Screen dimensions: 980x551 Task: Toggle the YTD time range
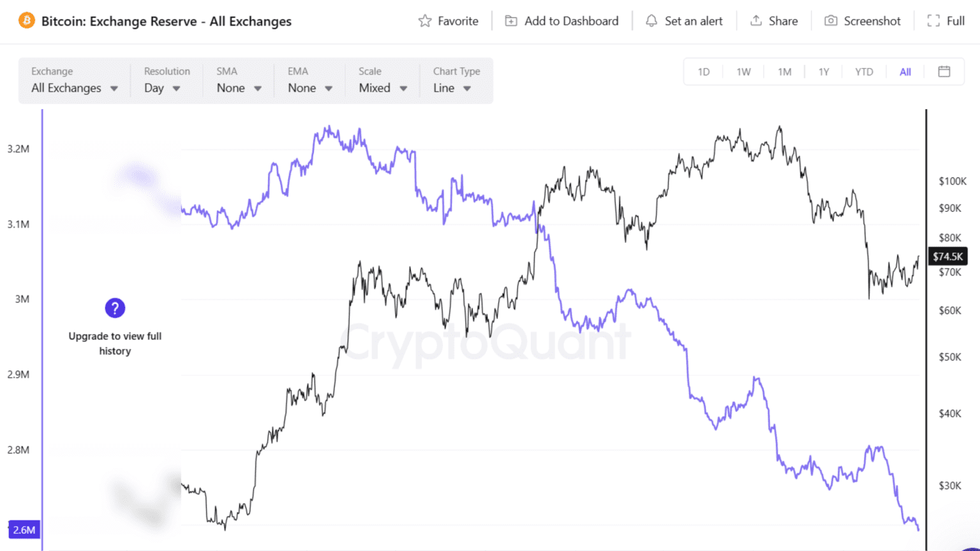(864, 71)
